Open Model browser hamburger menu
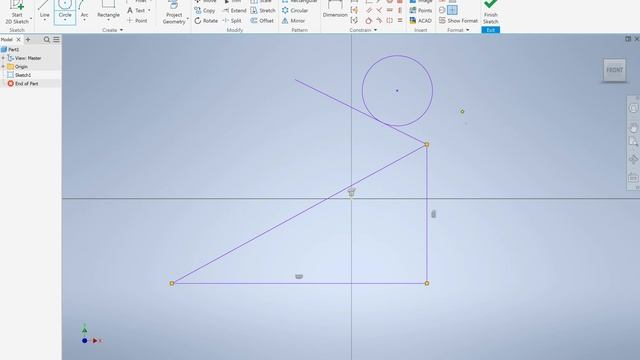640x360 pixels. (56, 40)
